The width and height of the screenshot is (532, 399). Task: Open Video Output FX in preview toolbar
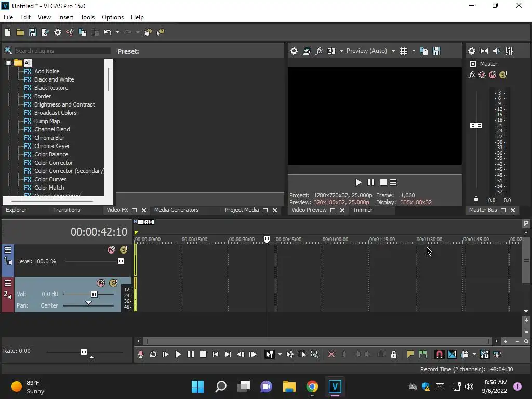coord(319,51)
